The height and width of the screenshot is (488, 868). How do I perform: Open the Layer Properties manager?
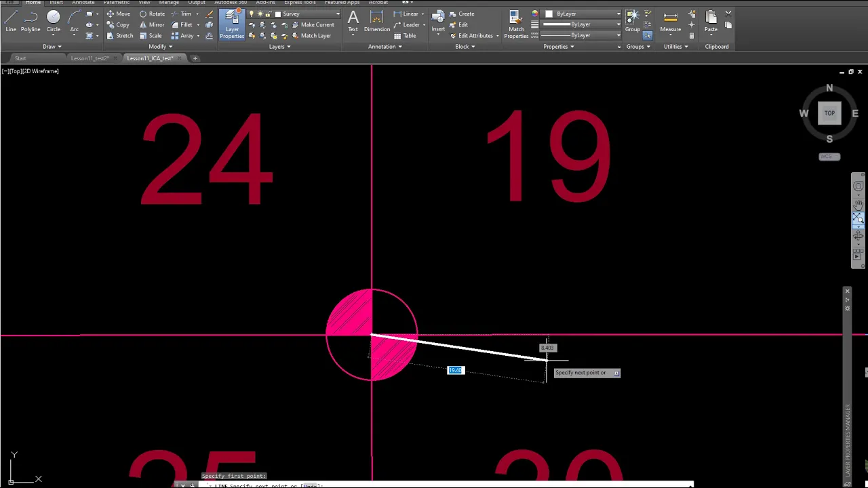pos(232,24)
